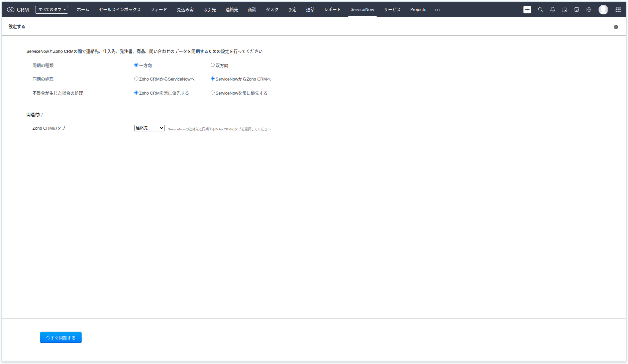Open the search magnifier icon
The image size is (628, 364).
(x=540, y=10)
